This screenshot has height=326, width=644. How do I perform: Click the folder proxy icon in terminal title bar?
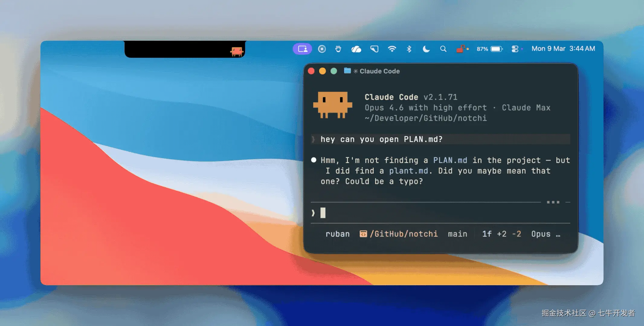(347, 71)
